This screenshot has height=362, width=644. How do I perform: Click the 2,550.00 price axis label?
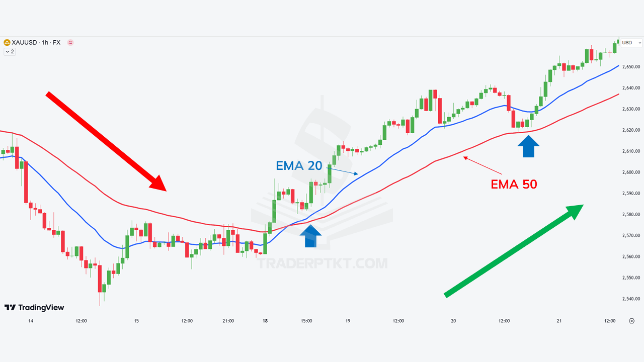tap(630, 278)
